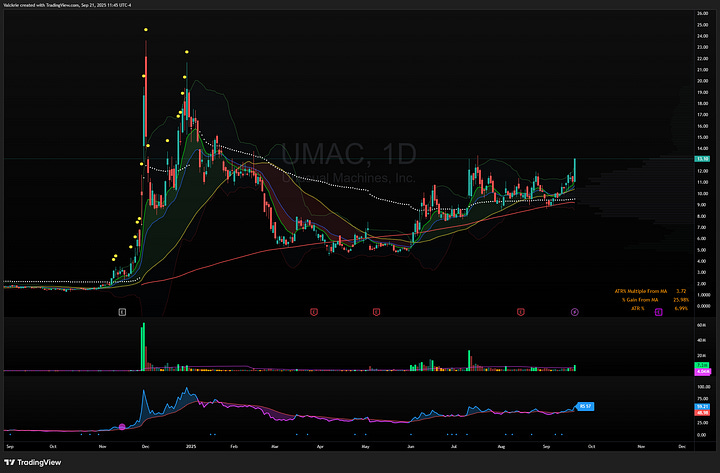
Task: Click the 60M volume axis label
Action: pyautogui.click(x=701, y=325)
